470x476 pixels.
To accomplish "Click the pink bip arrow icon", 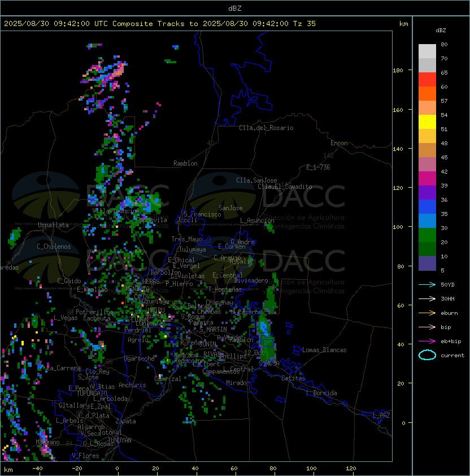I will click(x=428, y=327).
